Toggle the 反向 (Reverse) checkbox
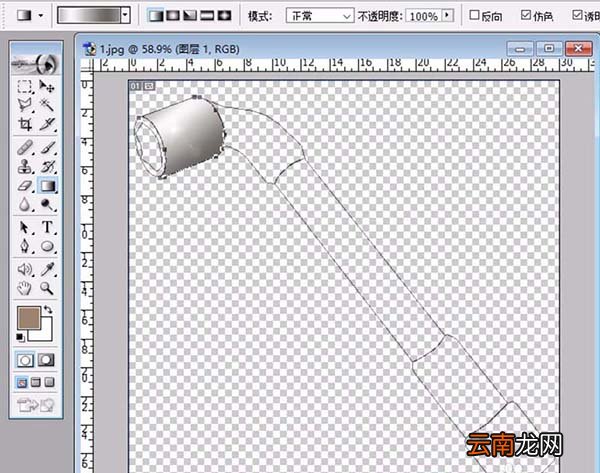Viewport: 600px width, 473px height. coord(474,15)
